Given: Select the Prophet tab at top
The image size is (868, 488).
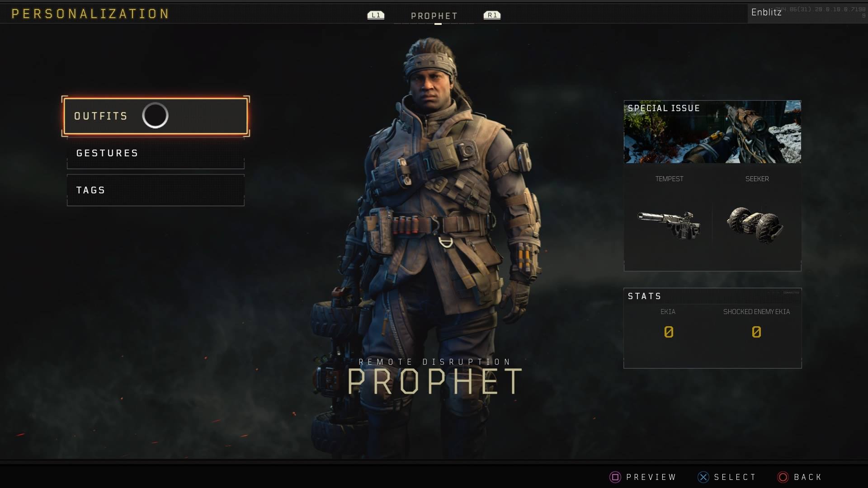Looking at the screenshot, I should [x=434, y=16].
